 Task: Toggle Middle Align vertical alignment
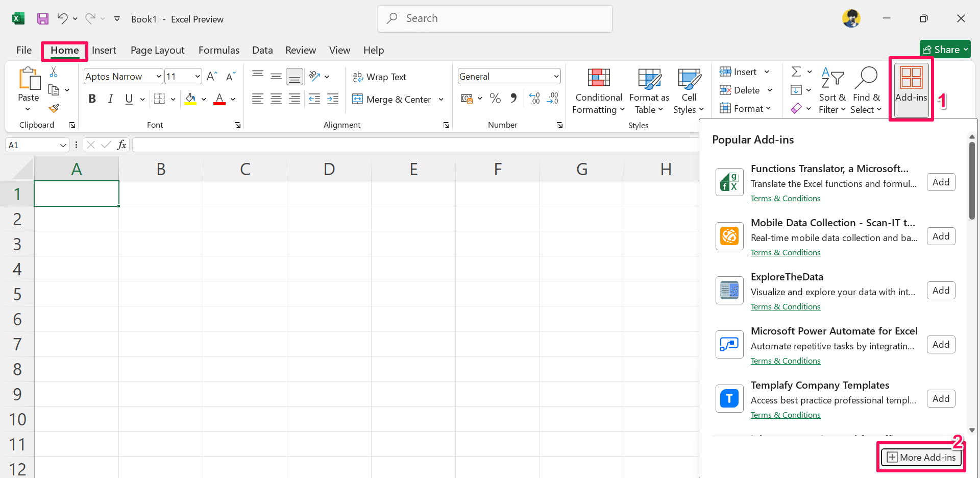(276, 77)
